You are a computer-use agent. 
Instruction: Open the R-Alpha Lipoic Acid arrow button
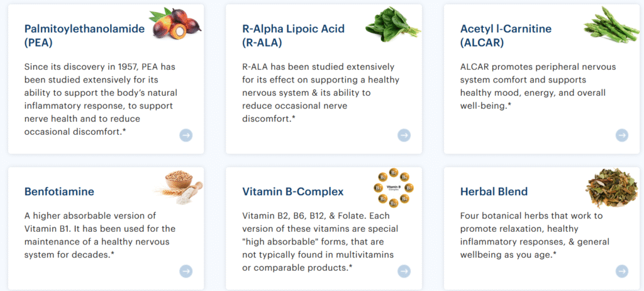(404, 135)
